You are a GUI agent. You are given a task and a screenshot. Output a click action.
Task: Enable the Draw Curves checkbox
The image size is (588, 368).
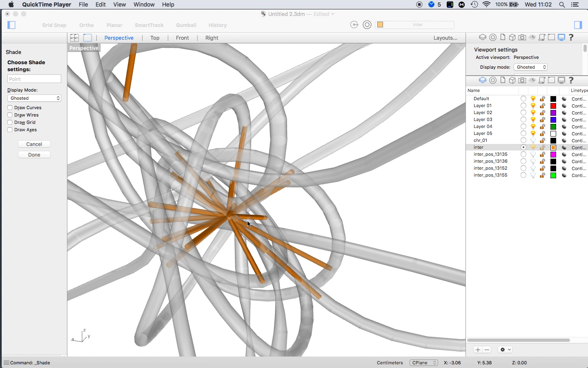click(10, 108)
